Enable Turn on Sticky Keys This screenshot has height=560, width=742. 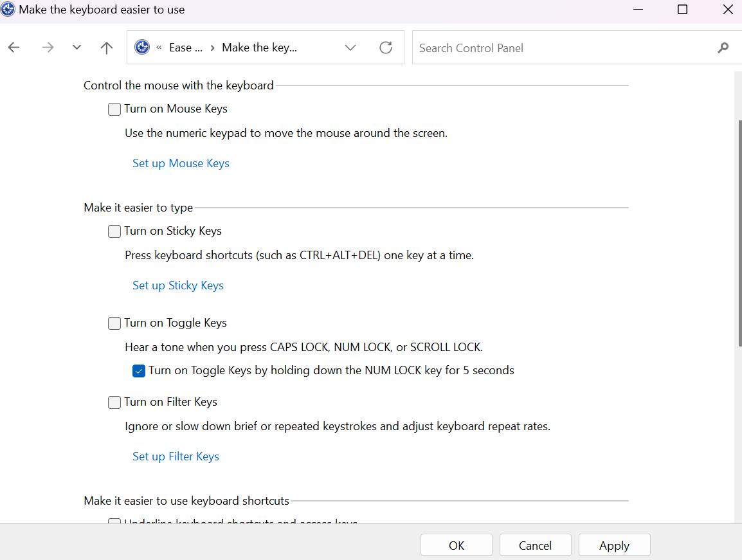[114, 231]
